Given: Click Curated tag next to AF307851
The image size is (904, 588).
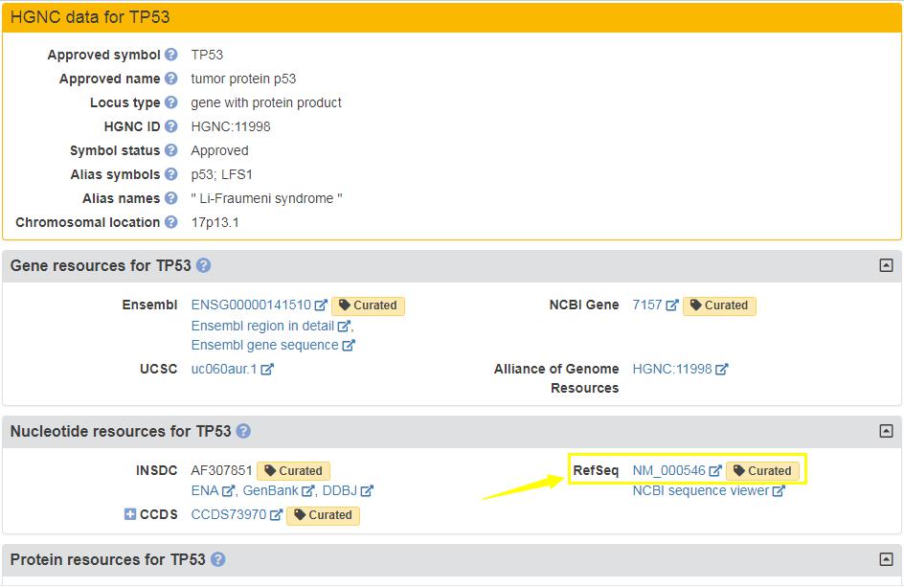Looking at the screenshot, I should pos(293,470).
